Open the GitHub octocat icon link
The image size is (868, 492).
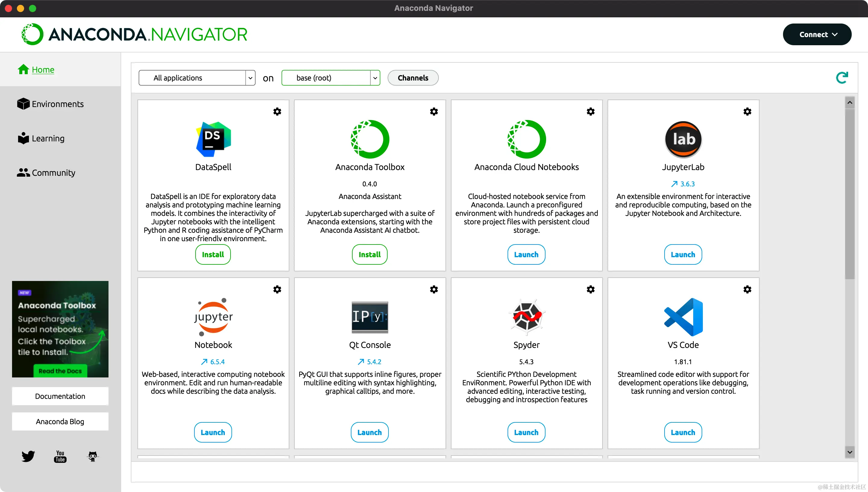coord(93,456)
